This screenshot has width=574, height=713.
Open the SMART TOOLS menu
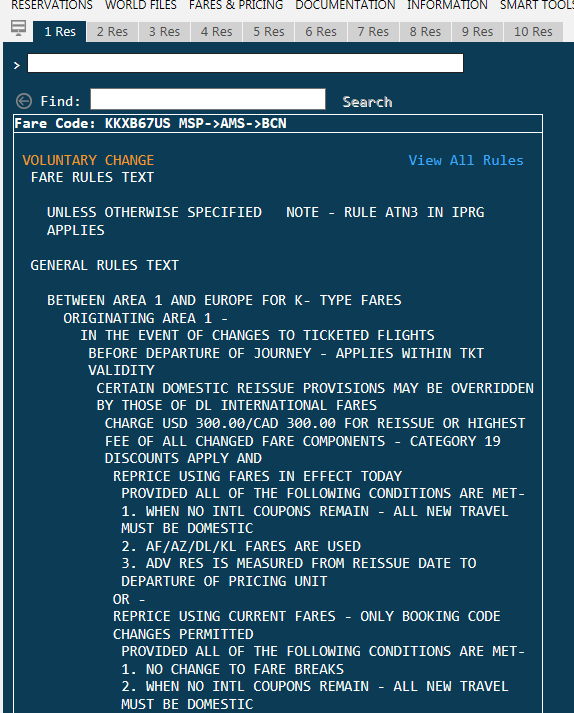point(537,5)
